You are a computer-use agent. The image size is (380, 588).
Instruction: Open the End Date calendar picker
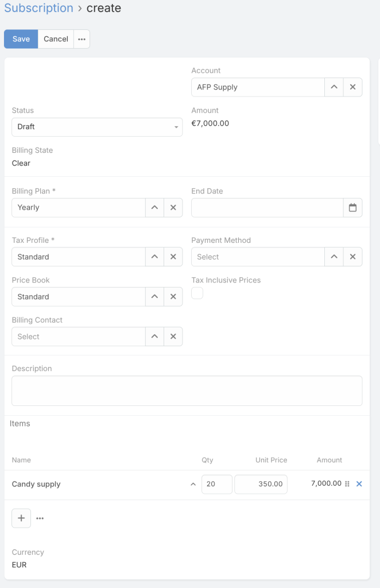pos(352,207)
